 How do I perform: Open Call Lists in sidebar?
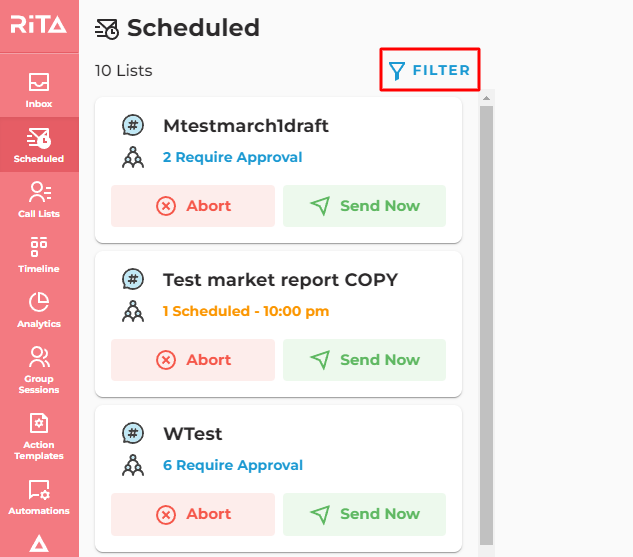[x=39, y=199]
